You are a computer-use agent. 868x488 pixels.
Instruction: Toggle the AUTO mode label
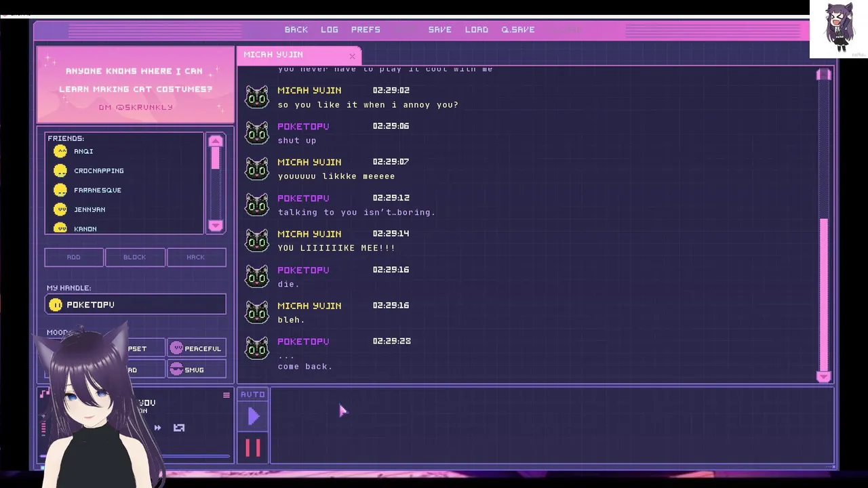click(253, 394)
